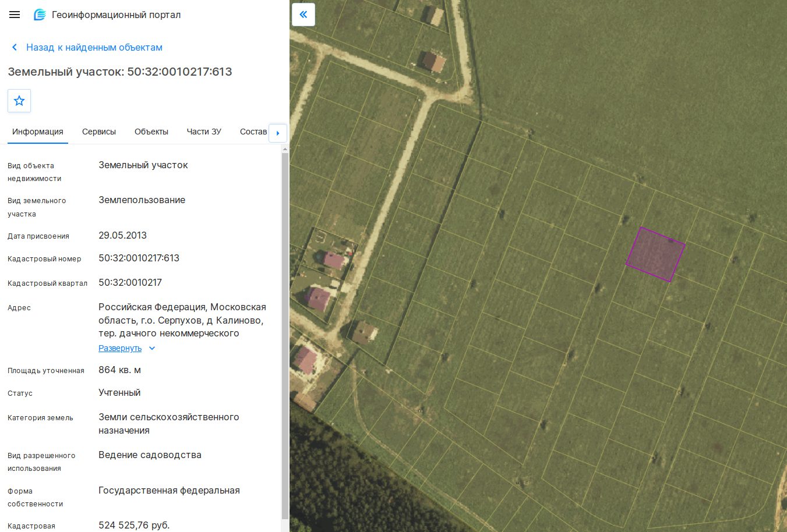Image resolution: width=787 pixels, height=532 pixels.
Task: Click the Развернуть link under the address
Action: (x=120, y=348)
